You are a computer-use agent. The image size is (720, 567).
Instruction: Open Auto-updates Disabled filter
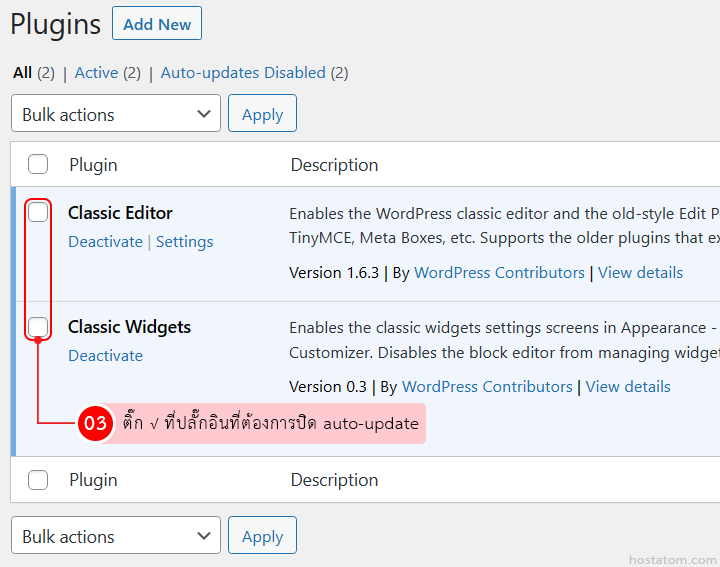click(x=243, y=73)
